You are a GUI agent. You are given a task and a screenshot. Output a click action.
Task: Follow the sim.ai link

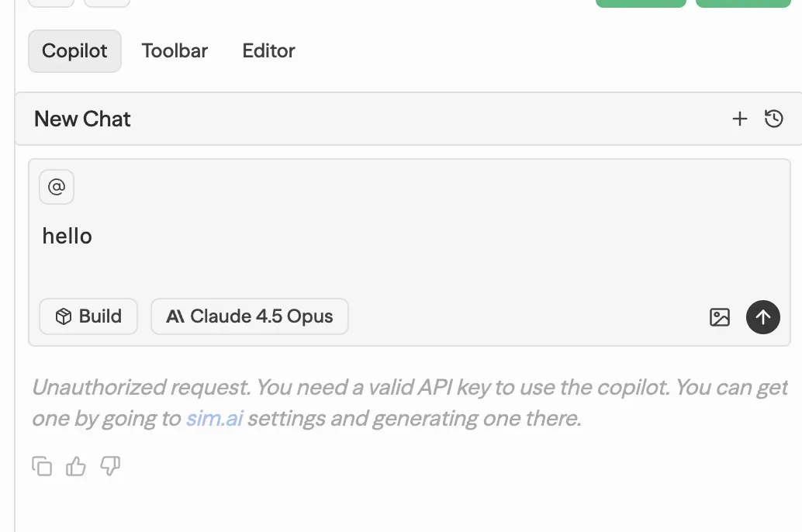click(213, 419)
